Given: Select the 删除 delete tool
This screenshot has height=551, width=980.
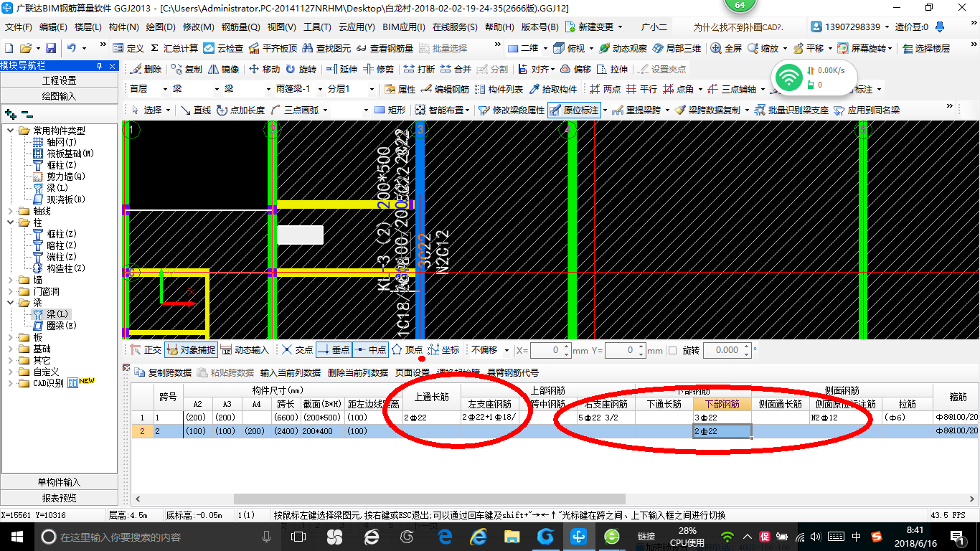Looking at the screenshot, I should pyautogui.click(x=146, y=70).
